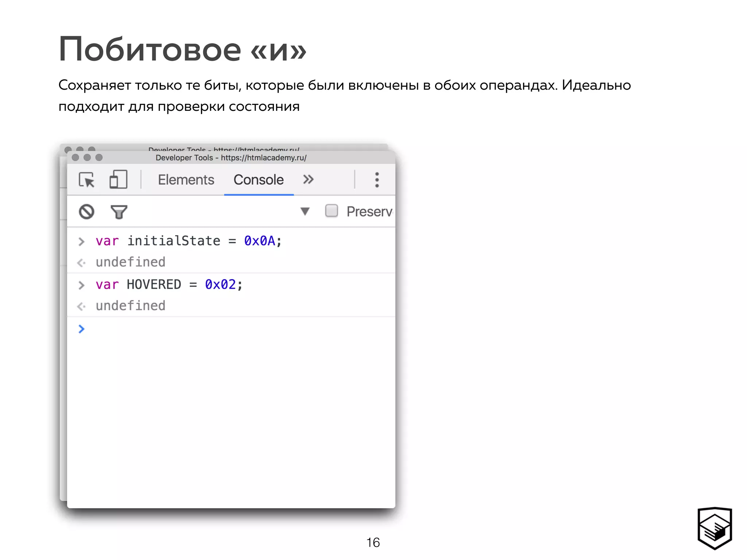Show more DevTools tabs via double chevron

308,179
